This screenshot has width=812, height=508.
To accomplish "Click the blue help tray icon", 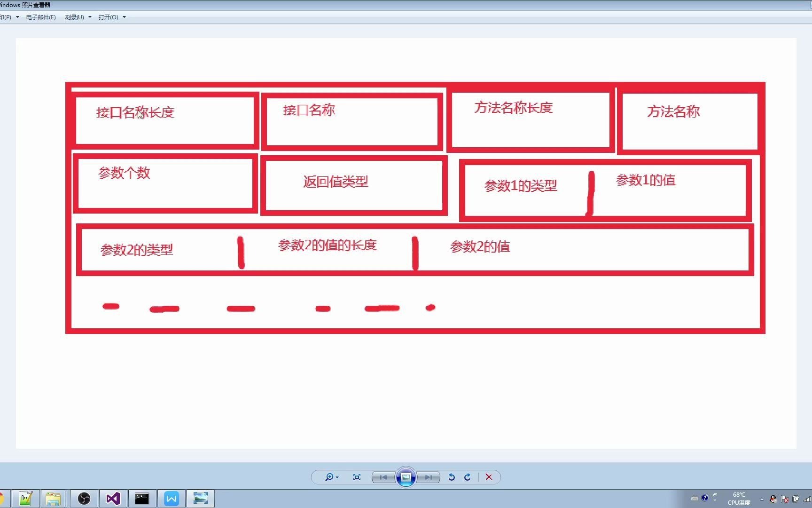I will 704,498.
